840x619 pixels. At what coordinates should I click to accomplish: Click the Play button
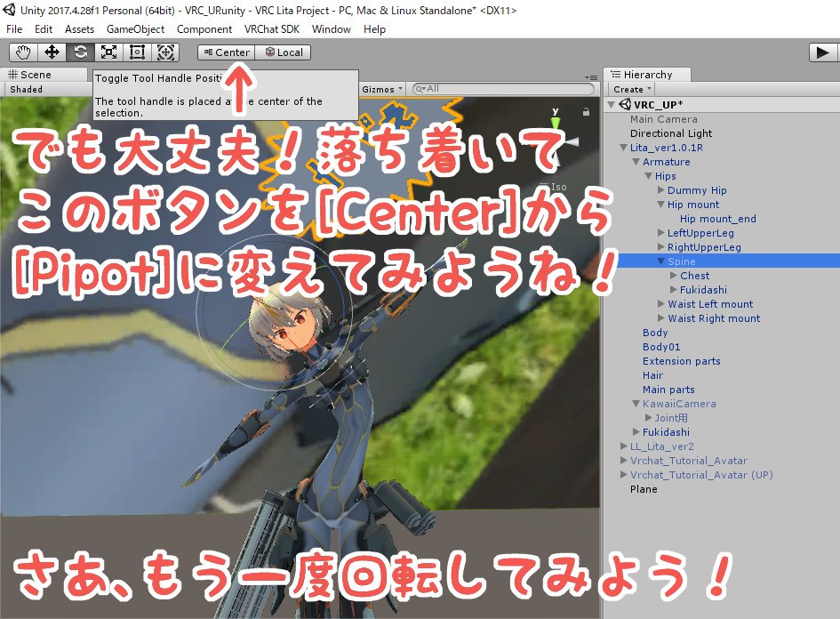click(x=823, y=52)
